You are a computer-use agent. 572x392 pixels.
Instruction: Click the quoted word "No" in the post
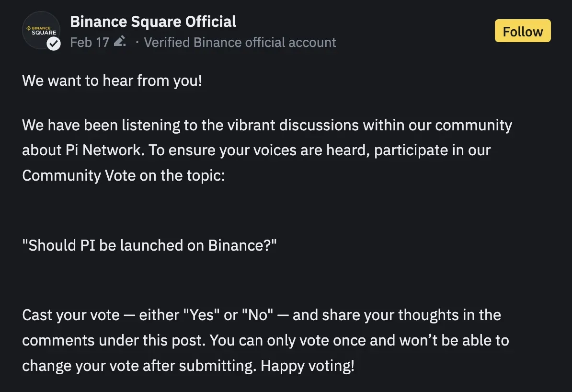[x=257, y=315]
